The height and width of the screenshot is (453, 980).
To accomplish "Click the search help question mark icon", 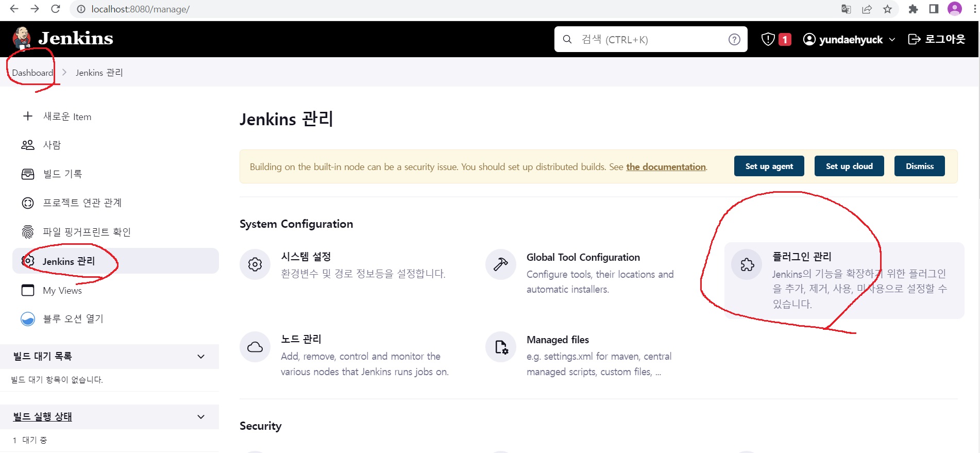I will tap(734, 39).
